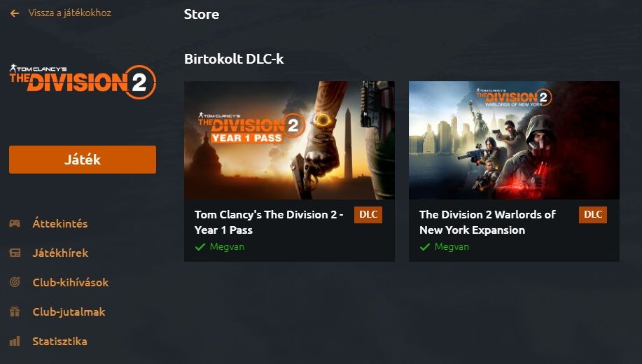
Task: Open the Club-jutalmak page
Action: coord(69,312)
